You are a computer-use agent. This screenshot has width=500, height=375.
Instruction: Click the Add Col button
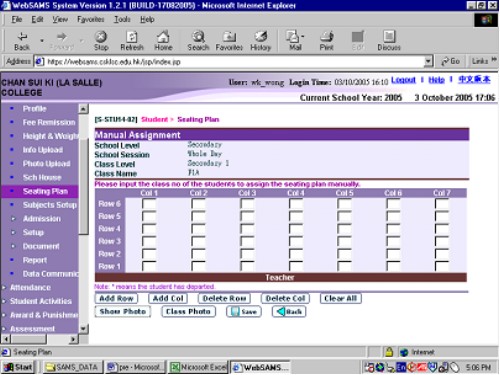point(168,298)
